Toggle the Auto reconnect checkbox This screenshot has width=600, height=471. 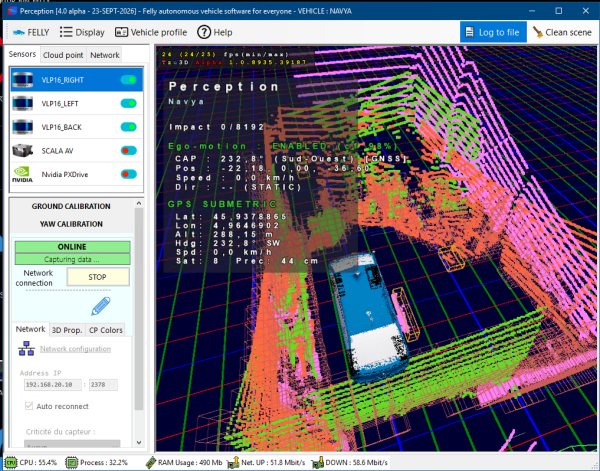pos(29,406)
